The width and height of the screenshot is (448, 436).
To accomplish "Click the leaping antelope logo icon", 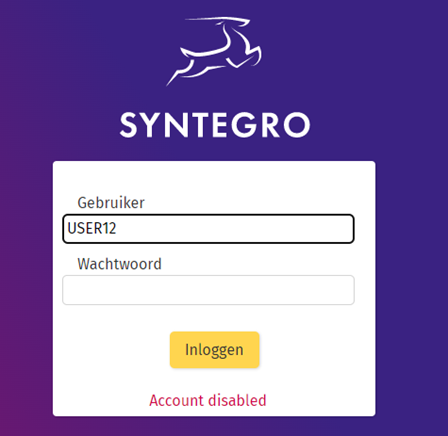I will [x=214, y=51].
